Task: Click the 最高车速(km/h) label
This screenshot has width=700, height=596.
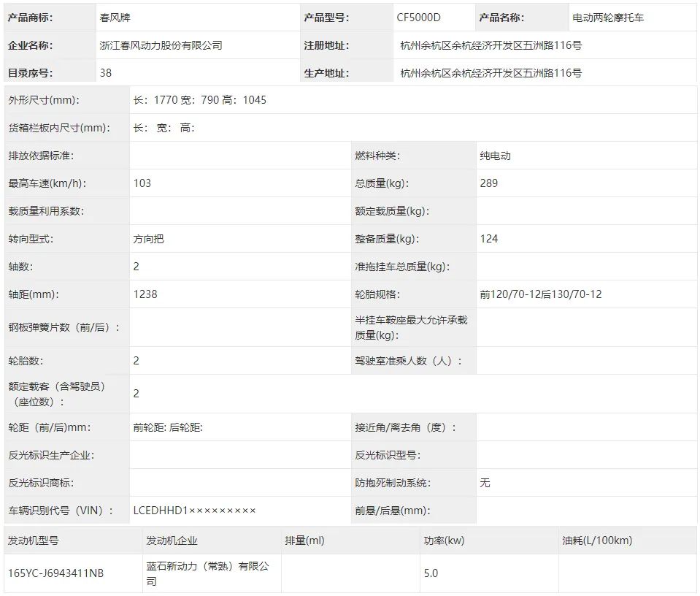Action: coord(47,183)
